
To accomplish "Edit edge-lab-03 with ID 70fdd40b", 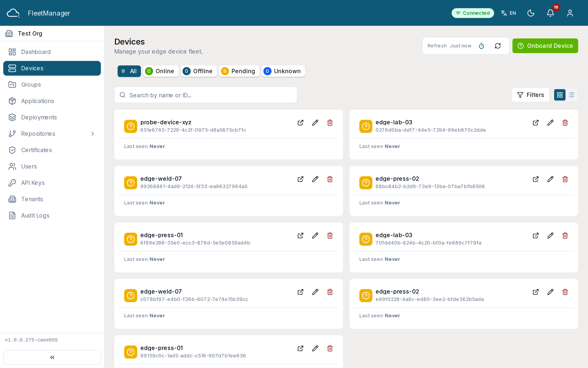I will pos(550,236).
